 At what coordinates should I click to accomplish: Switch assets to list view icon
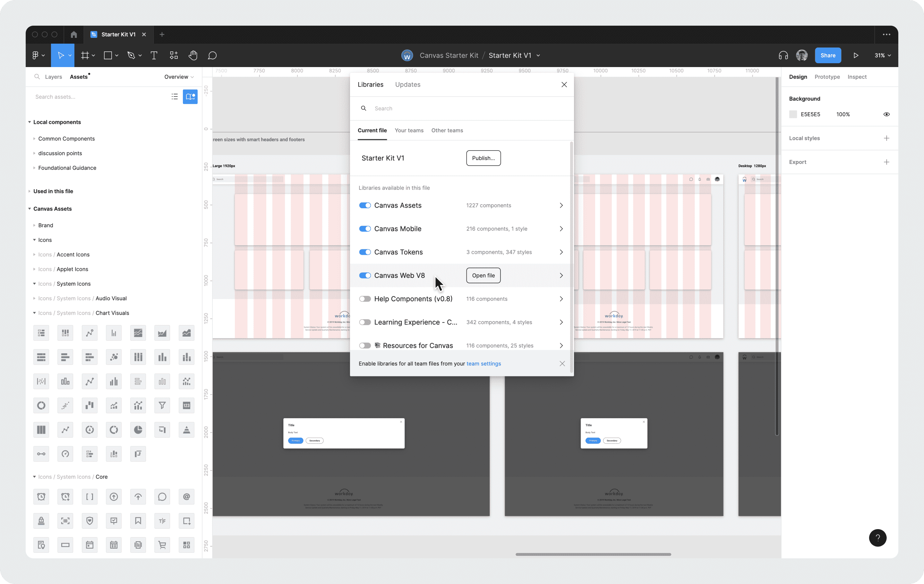[x=175, y=97]
